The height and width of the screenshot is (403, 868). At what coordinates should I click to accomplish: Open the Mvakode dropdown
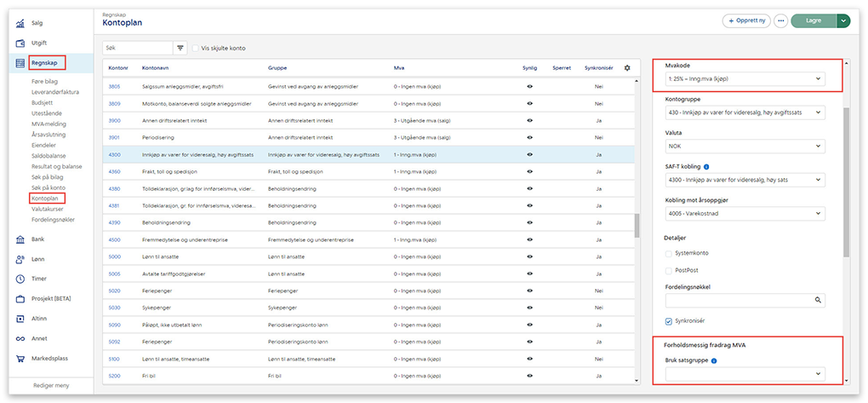(x=745, y=79)
